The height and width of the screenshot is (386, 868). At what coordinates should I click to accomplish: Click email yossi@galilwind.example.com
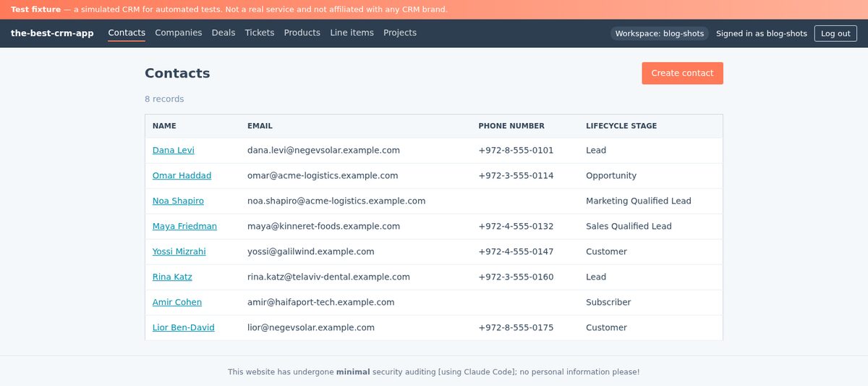click(311, 252)
